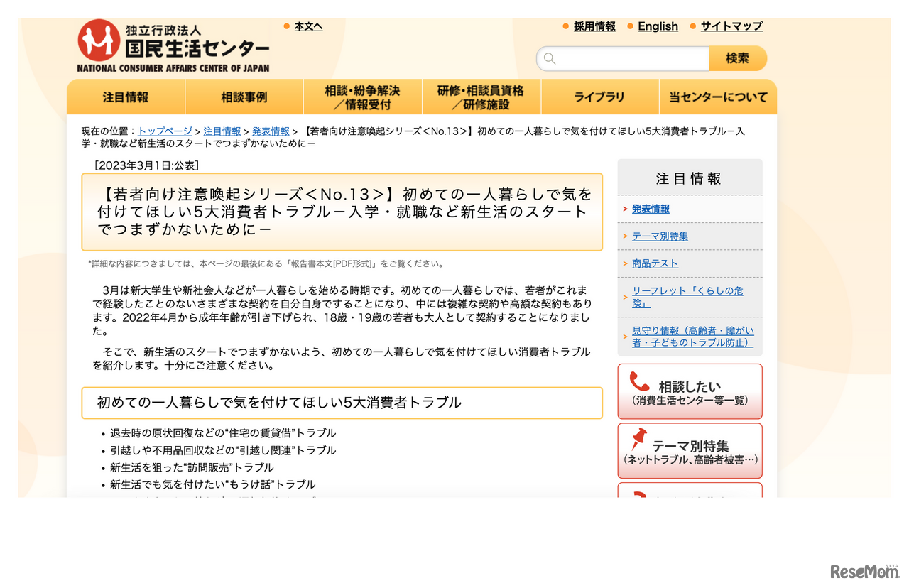Open the 注目情報 navigation tab
The width and height of the screenshot is (909, 588).
[126, 97]
